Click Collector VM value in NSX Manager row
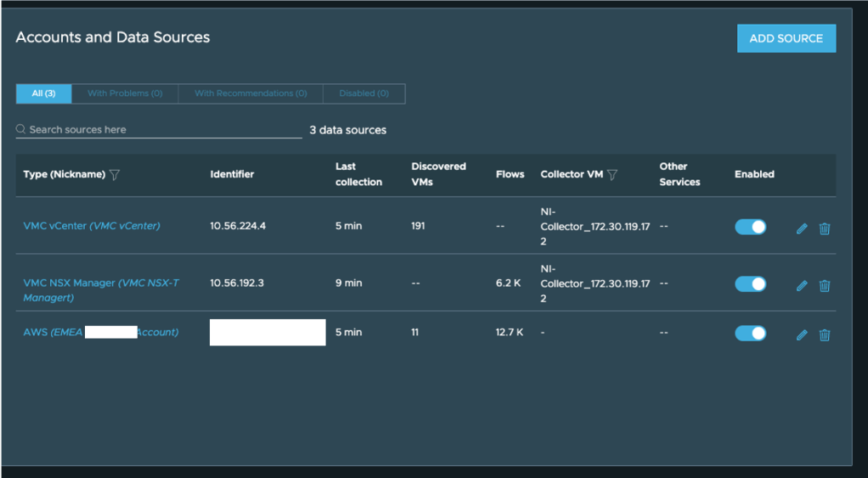 pyautogui.click(x=595, y=284)
